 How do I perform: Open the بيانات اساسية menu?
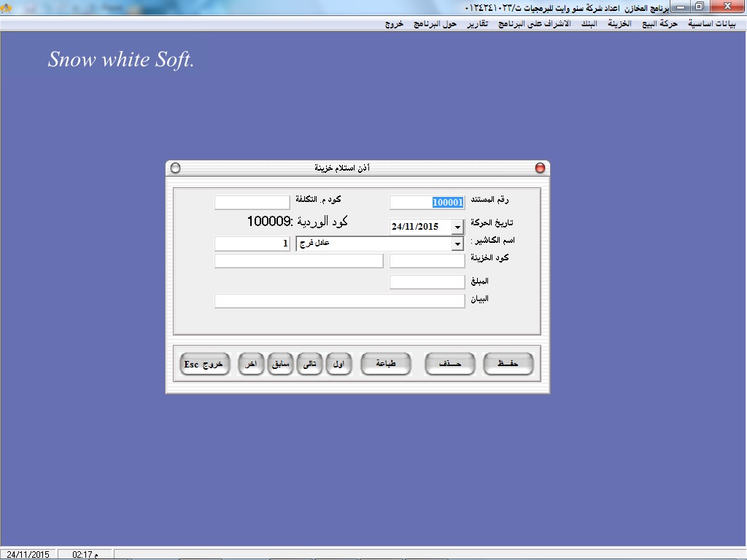[712, 23]
